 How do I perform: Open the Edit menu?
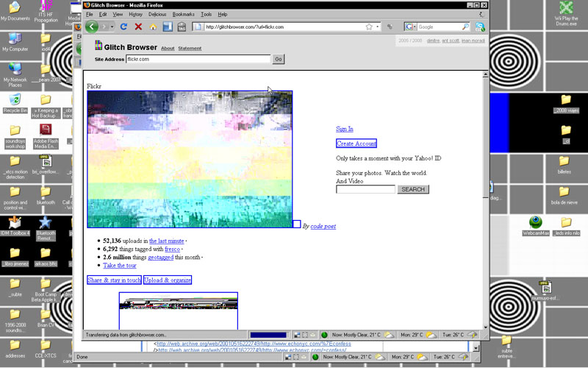[x=103, y=14]
